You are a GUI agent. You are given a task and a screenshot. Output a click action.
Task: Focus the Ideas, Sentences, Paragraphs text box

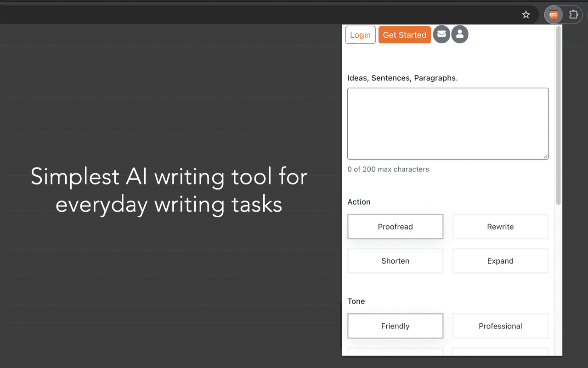pyautogui.click(x=447, y=123)
